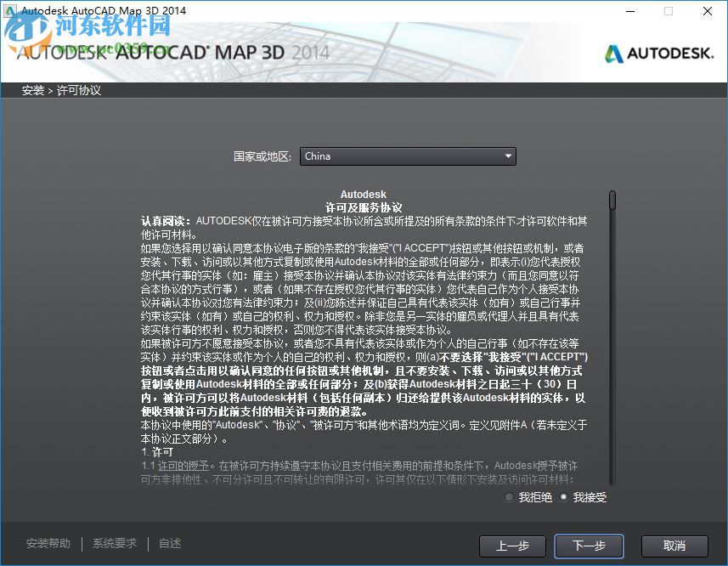This screenshot has height=566, width=728.
Task: Select the 我拒绝 radio button
Action: (x=510, y=498)
